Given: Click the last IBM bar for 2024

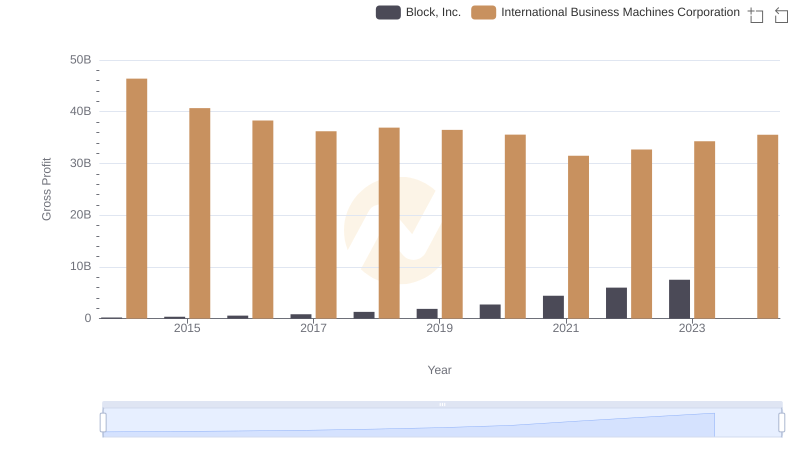Looking at the screenshot, I should point(768,226).
